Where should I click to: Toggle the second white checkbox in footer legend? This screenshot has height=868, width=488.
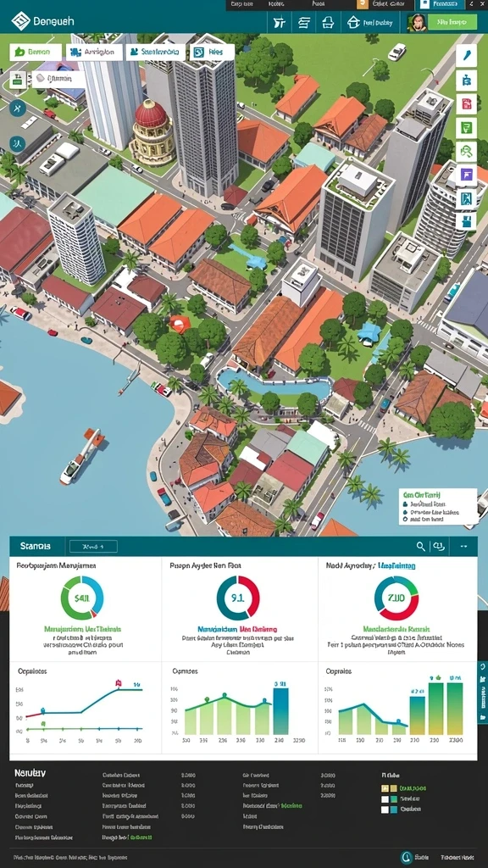tap(385, 810)
